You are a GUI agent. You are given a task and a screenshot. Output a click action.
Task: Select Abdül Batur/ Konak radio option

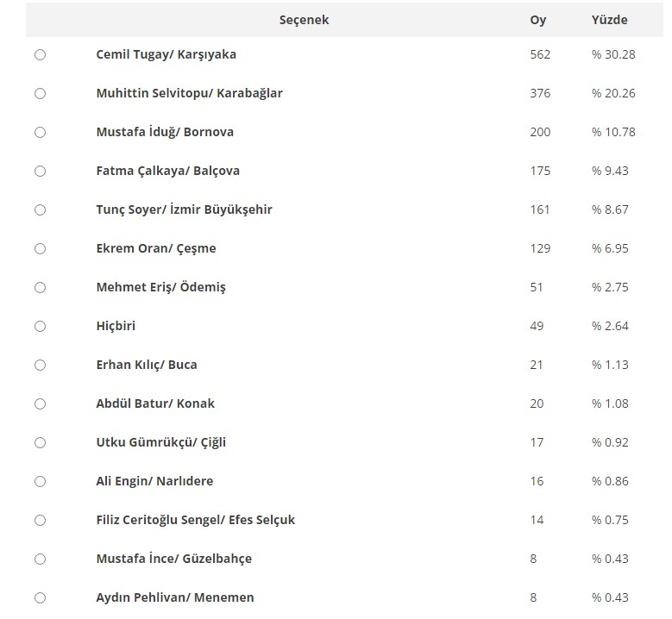[40, 404]
